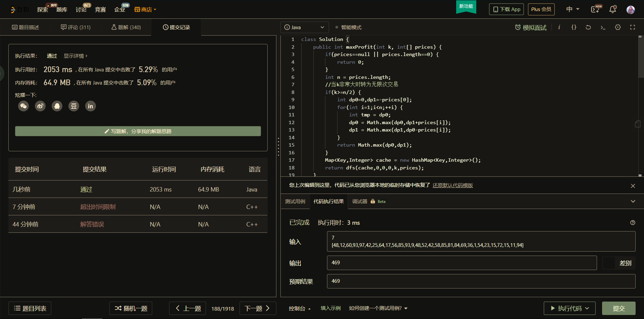Go to the previous problem
The height and width of the screenshot is (319, 644).
click(188, 308)
